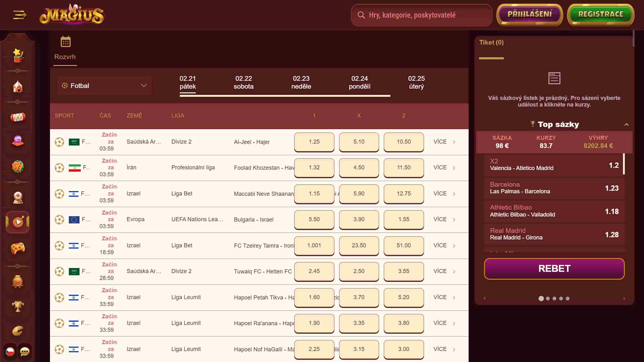Open the Fotbal sport dropdown
Viewport: 644px width, 362px height.
(104, 85)
